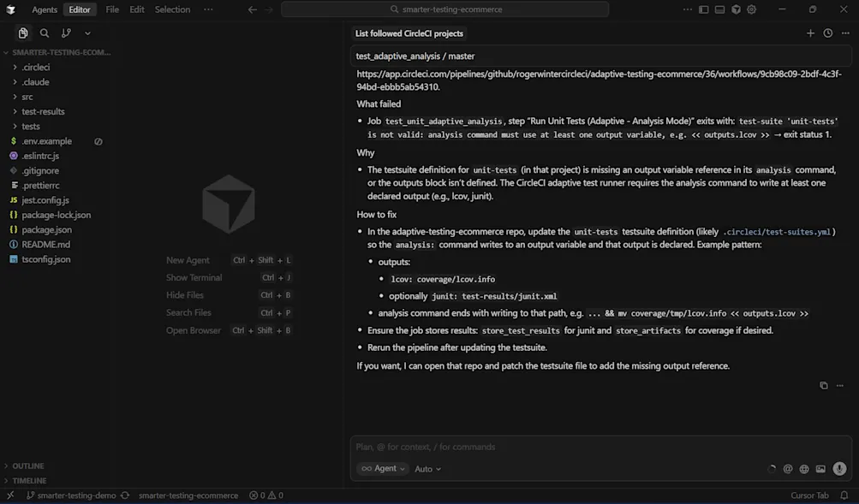Viewport: 859px width, 504px height.
Task: Open package-lock.json file
Action: point(57,215)
